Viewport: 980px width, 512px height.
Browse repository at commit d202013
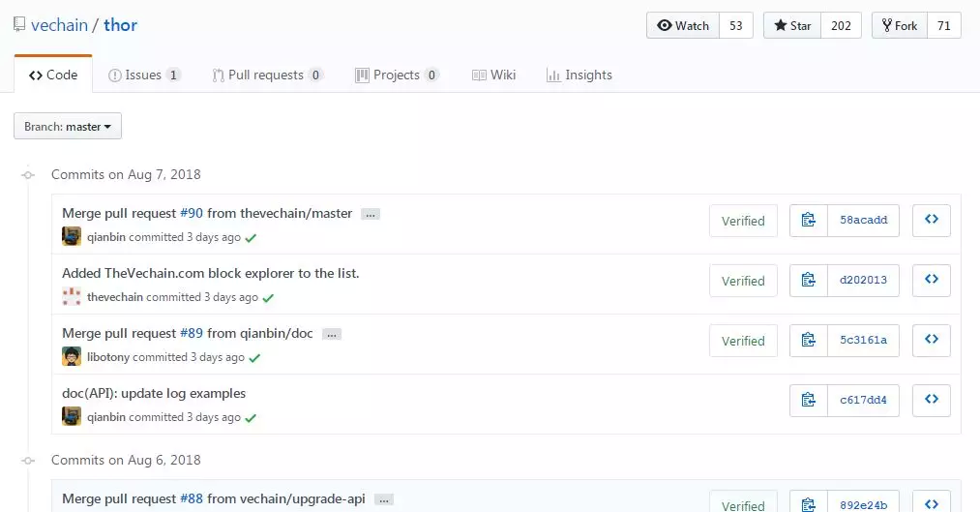point(932,280)
